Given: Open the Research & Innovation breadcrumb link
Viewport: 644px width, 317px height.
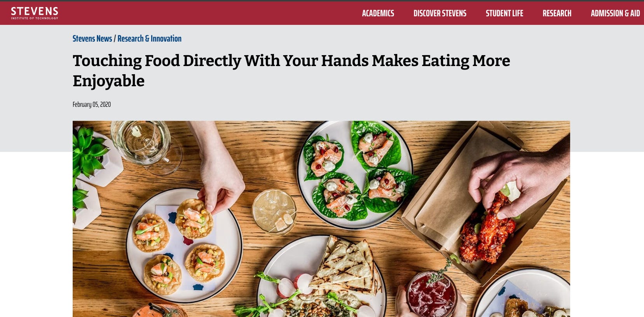Looking at the screenshot, I should (x=149, y=38).
